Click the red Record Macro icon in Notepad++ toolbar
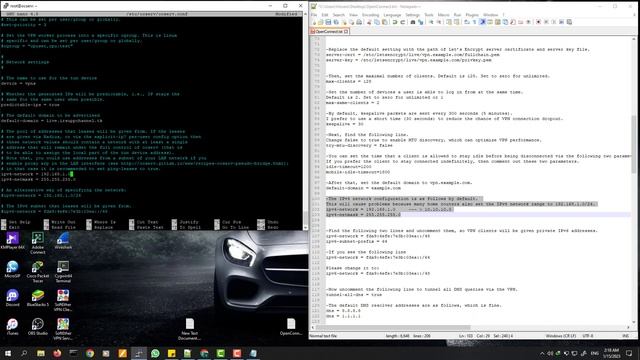 click(x=538, y=22)
